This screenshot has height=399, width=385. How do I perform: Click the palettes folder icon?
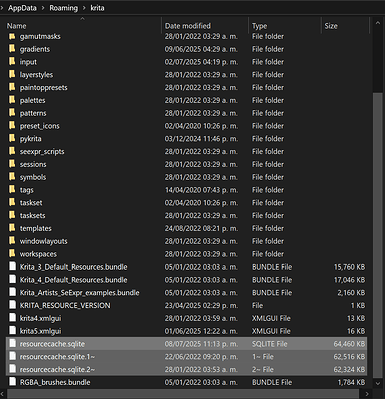click(x=12, y=100)
